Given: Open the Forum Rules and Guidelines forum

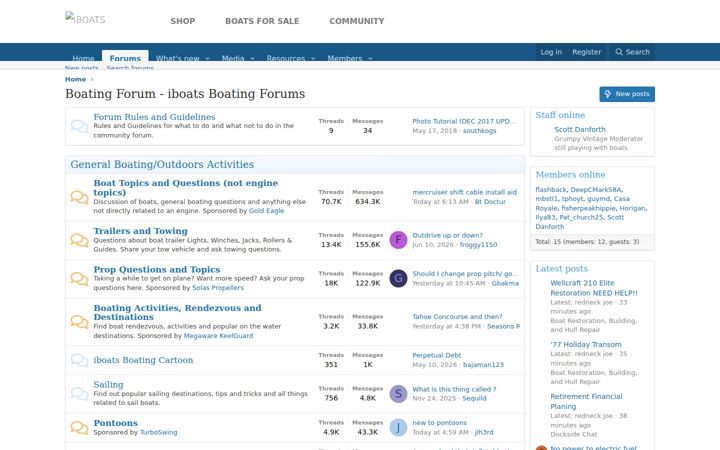Looking at the screenshot, I should (154, 117).
